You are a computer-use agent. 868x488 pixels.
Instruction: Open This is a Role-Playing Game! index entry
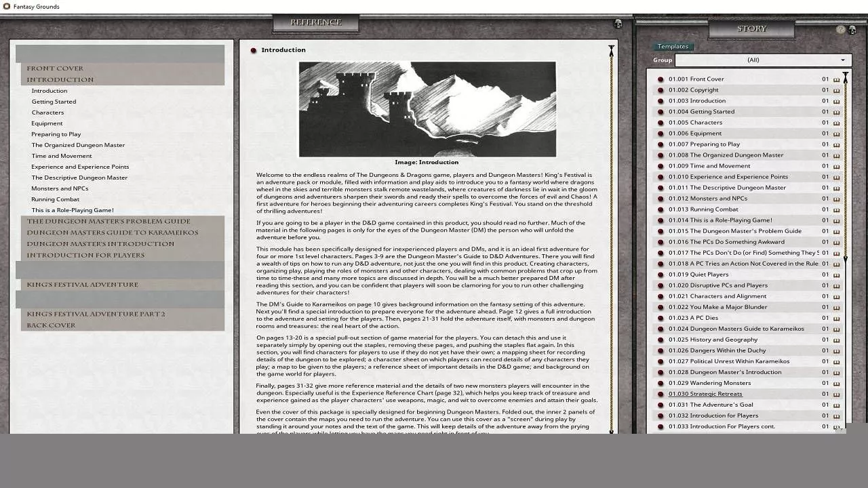(x=73, y=210)
